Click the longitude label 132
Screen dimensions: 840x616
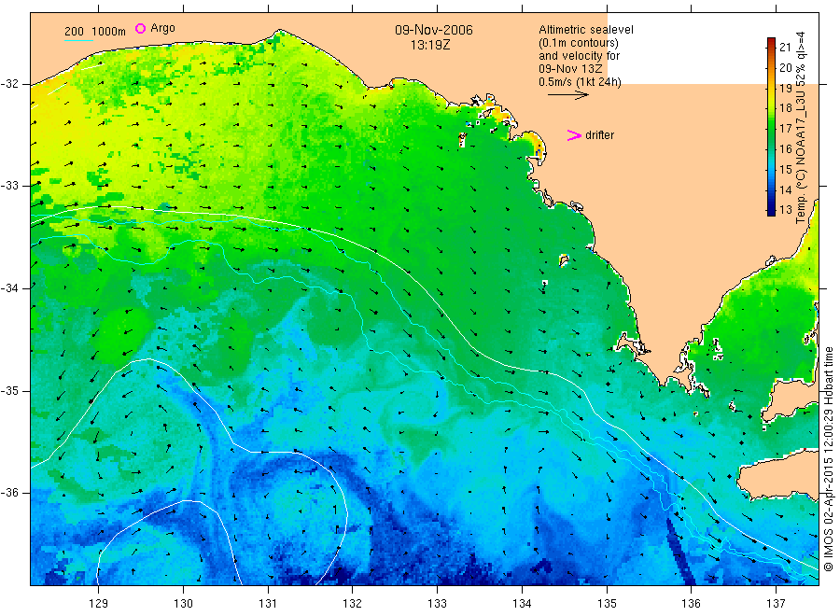pos(353,604)
